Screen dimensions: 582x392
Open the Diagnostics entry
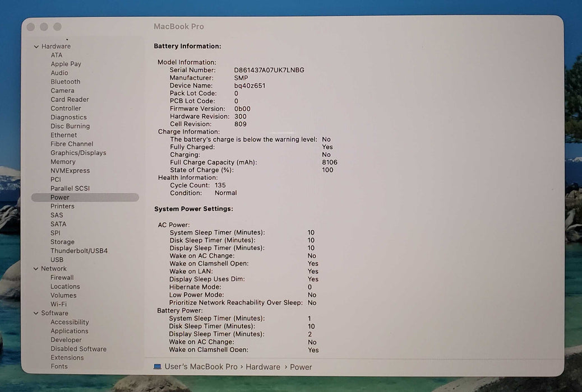coord(68,117)
